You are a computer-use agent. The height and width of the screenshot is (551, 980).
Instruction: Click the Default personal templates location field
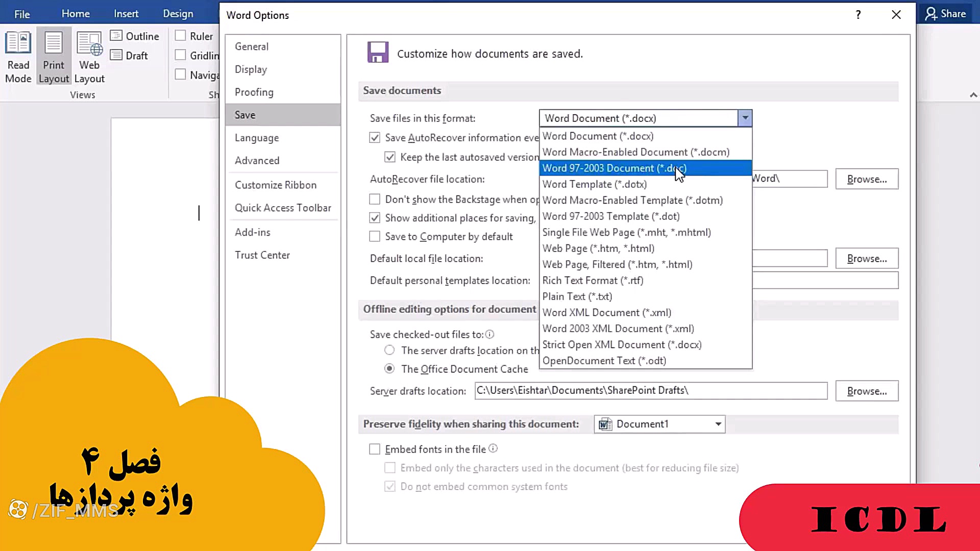point(825,281)
